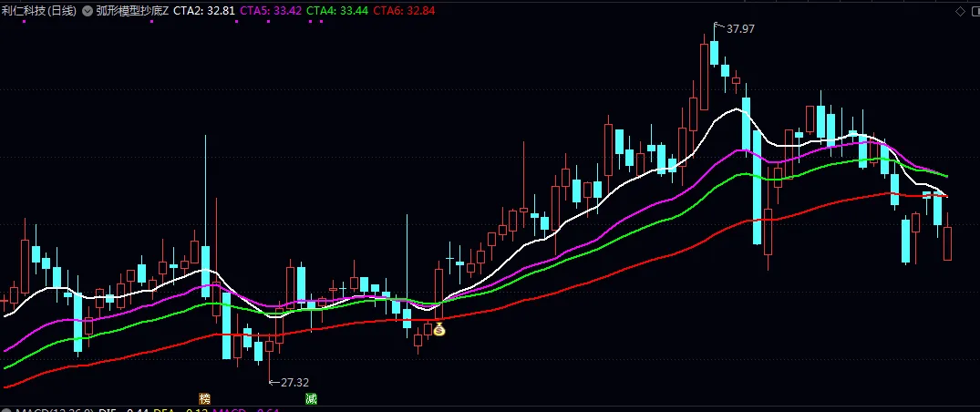Click the indicator name 弧形模型抄底Z

click(x=132, y=11)
